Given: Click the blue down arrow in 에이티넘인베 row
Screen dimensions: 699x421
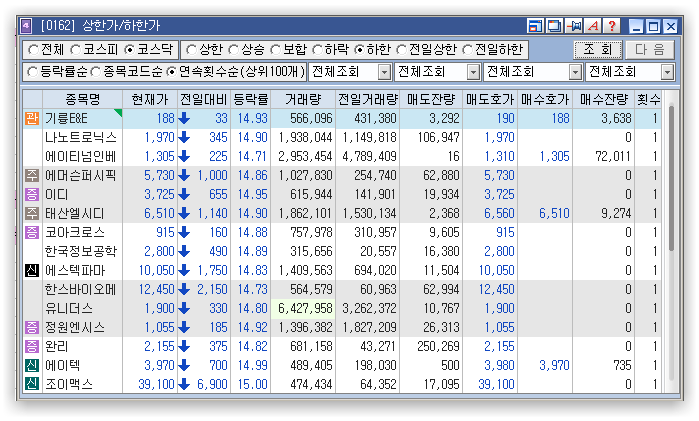Looking at the screenshot, I should pos(184,156).
